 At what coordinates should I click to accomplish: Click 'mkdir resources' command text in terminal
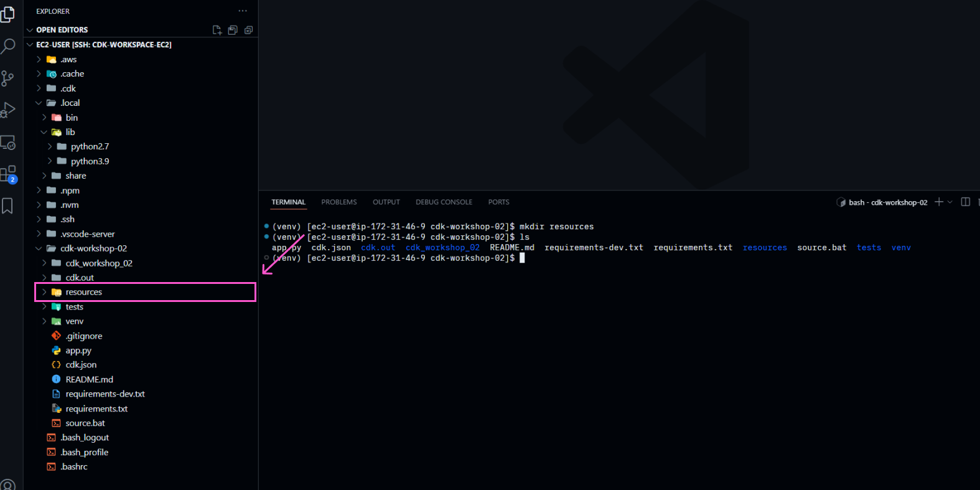(x=557, y=227)
